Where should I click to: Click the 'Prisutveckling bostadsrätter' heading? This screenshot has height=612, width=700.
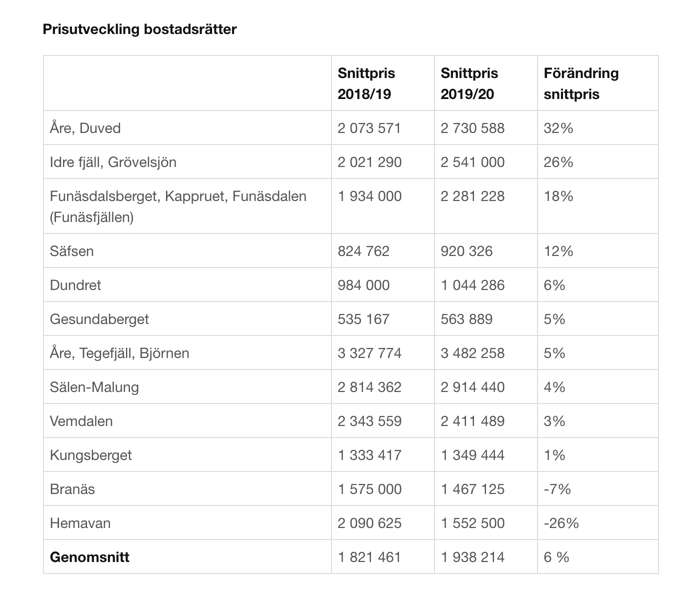(139, 29)
